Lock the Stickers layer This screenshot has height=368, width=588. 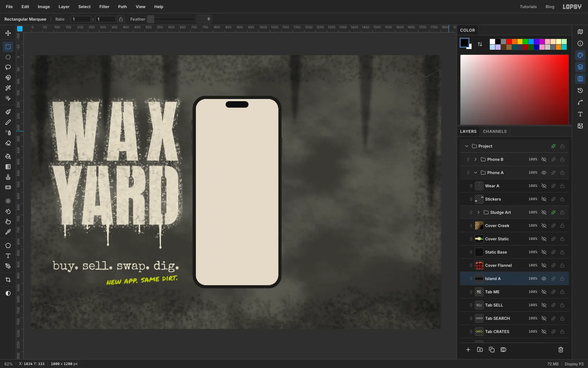(562, 199)
